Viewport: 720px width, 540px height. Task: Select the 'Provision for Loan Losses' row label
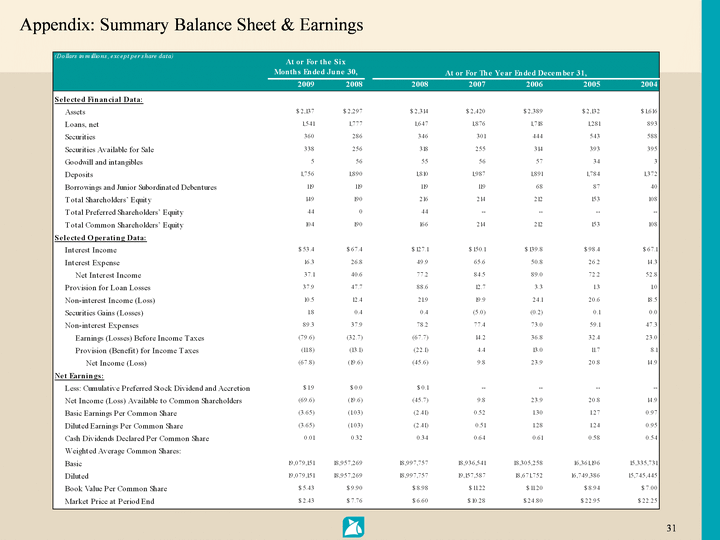[x=114, y=288]
